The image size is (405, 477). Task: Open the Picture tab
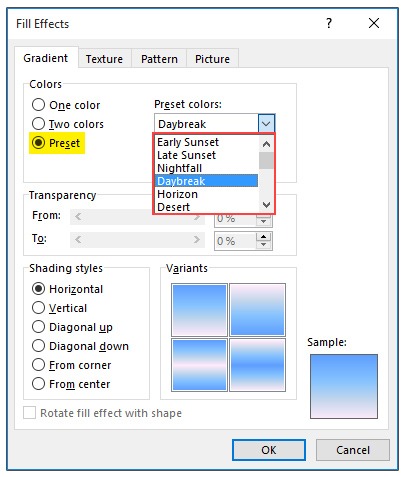pos(212,59)
